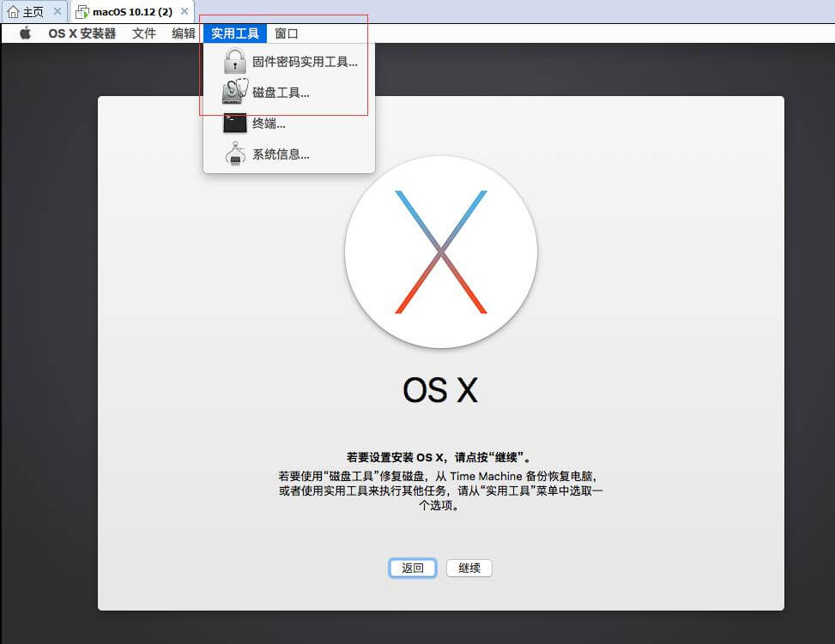Open the 文件 menu

pyautogui.click(x=144, y=33)
